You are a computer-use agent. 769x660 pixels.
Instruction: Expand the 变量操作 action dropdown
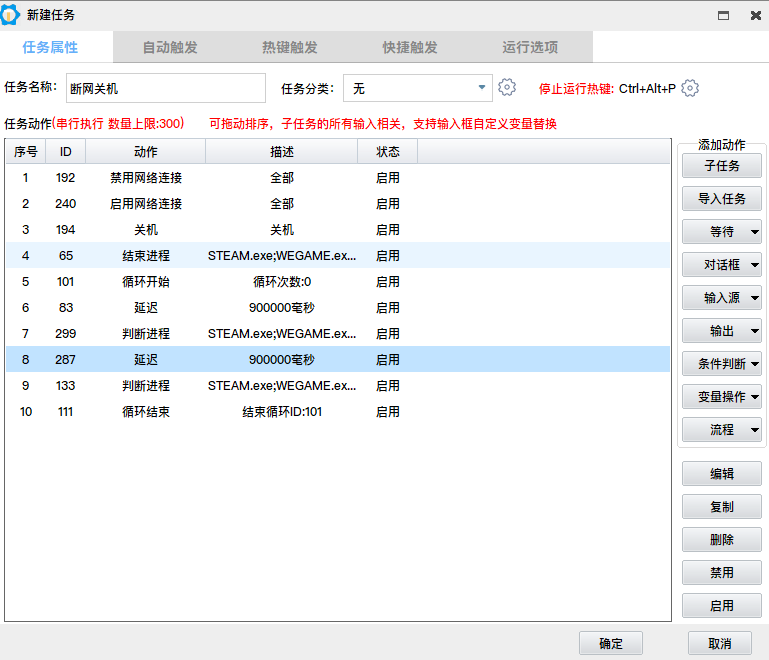click(722, 397)
